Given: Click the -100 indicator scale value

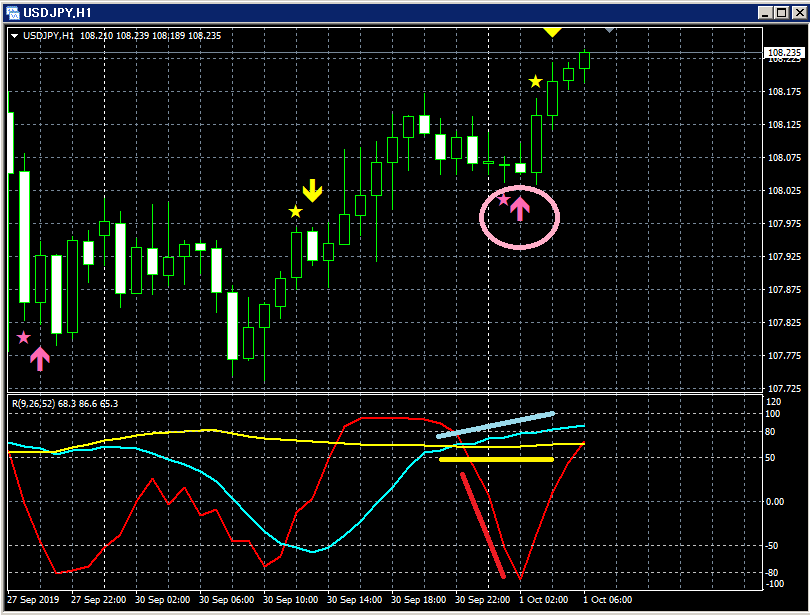Looking at the screenshot, I should [x=774, y=584].
